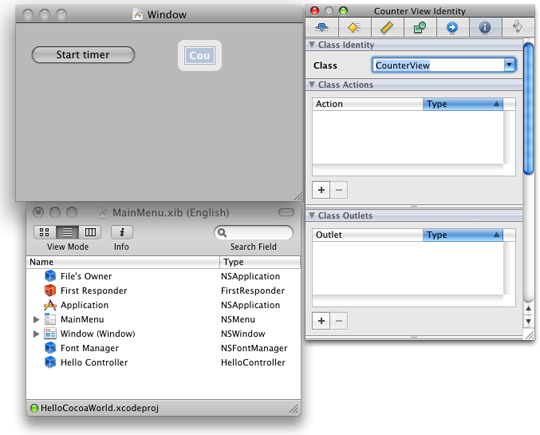Click the HelloCocoaWorld.xcodeproj status text
The height and width of the screenshot is (435, 540).
pyautogui.click(x=100, y=408)
